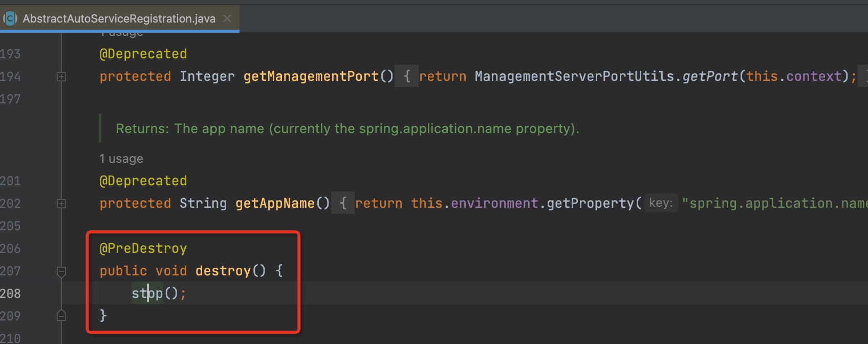
Task: Click the rendered "Returns: The app name" doc comment
Action: [347, 128]
